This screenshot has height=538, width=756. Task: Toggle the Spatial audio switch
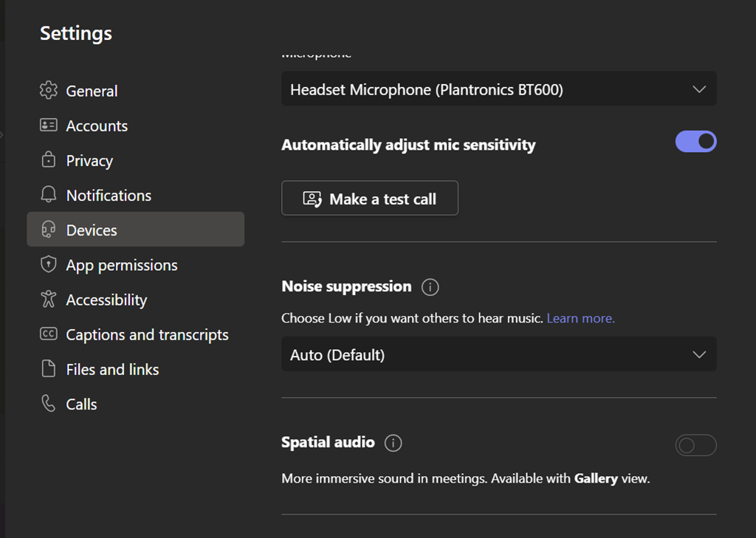[x=695, y=446]
